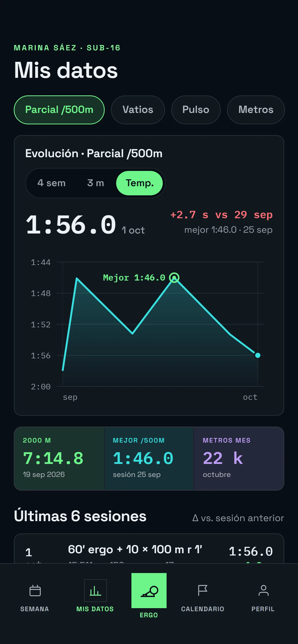
Task: Tap the CALENDARIO tab label
Action: point(203,609)
